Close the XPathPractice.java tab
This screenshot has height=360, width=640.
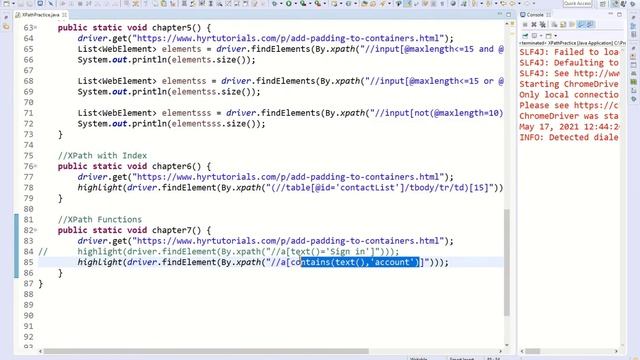pyautogui.click(x=64, y=15)
